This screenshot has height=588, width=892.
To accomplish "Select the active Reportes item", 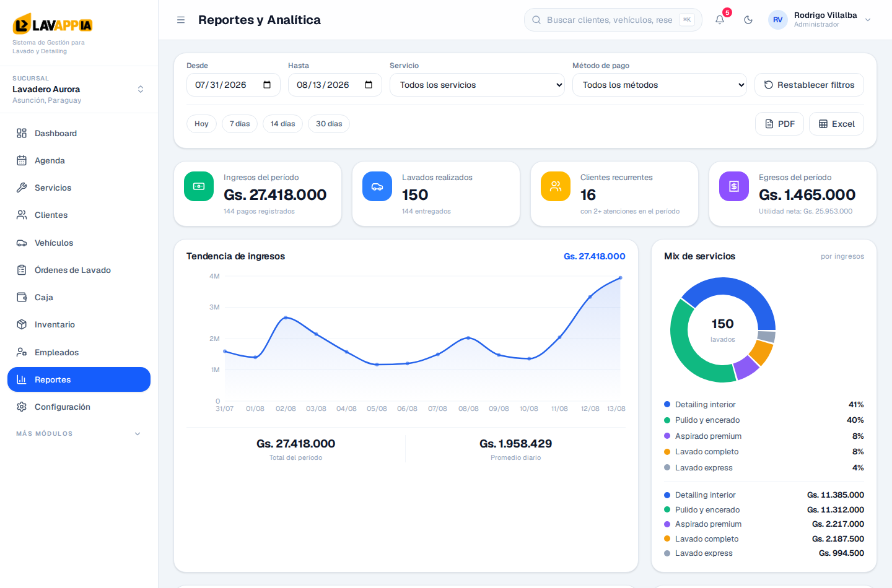I will (79, 379).
